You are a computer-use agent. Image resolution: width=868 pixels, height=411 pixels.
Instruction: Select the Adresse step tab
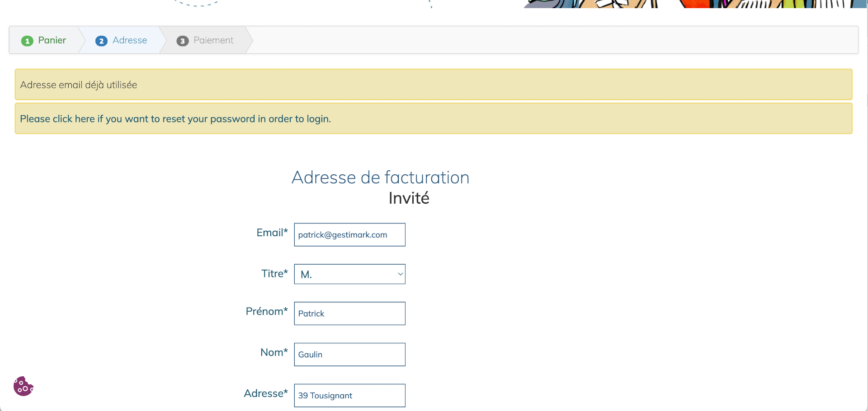click(130, 40)
